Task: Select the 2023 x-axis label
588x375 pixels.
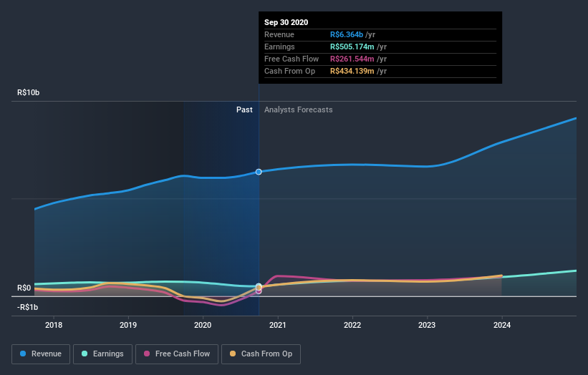Action: 427,325
